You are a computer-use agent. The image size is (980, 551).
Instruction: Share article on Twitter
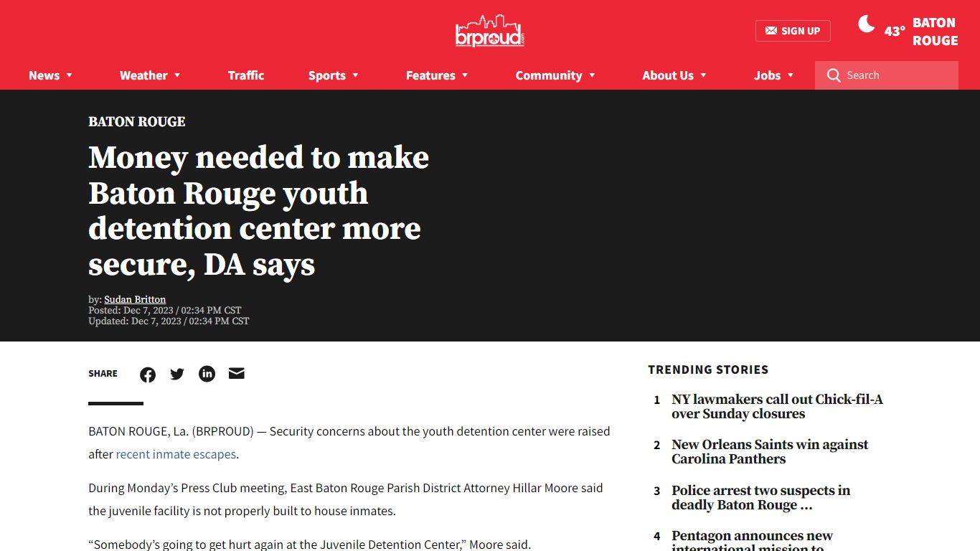pos(177,374)
